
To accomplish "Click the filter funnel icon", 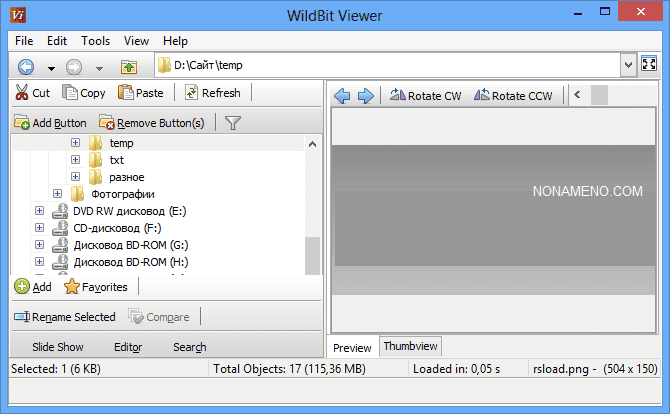I will tap(232, 123).
